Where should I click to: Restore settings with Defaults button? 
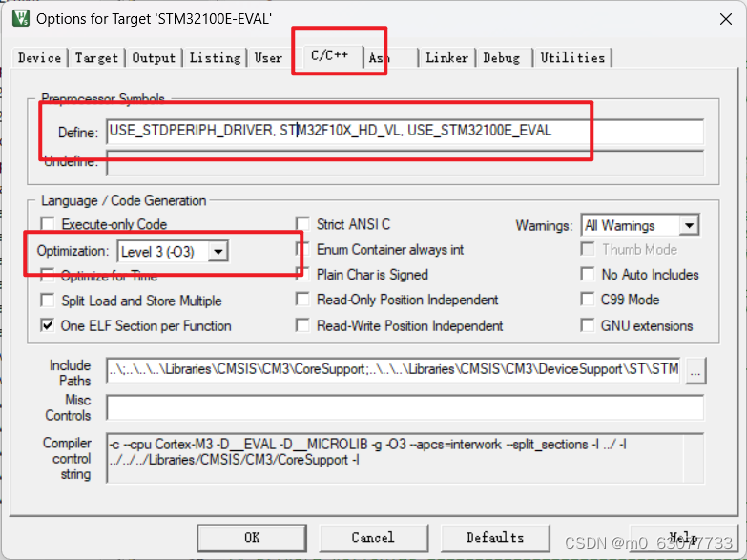(x=495, y=538)
